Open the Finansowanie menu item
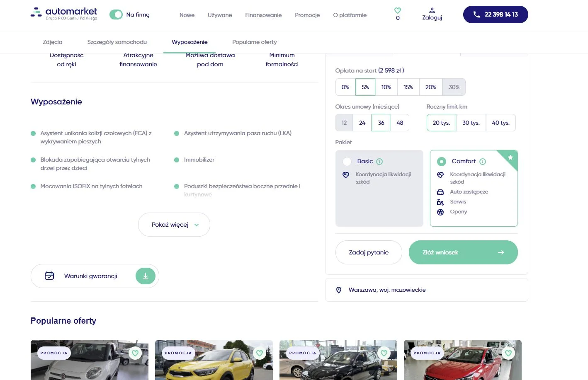Screen dimensions: 588x380 (x=263, y=15)
